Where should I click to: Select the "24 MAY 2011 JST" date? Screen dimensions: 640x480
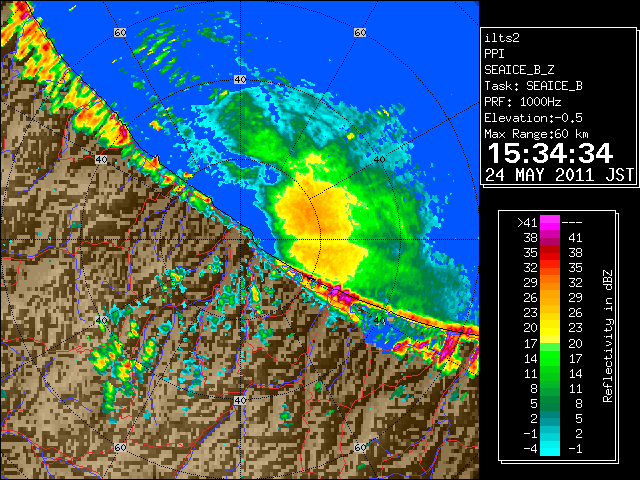(x=559, y=175)
